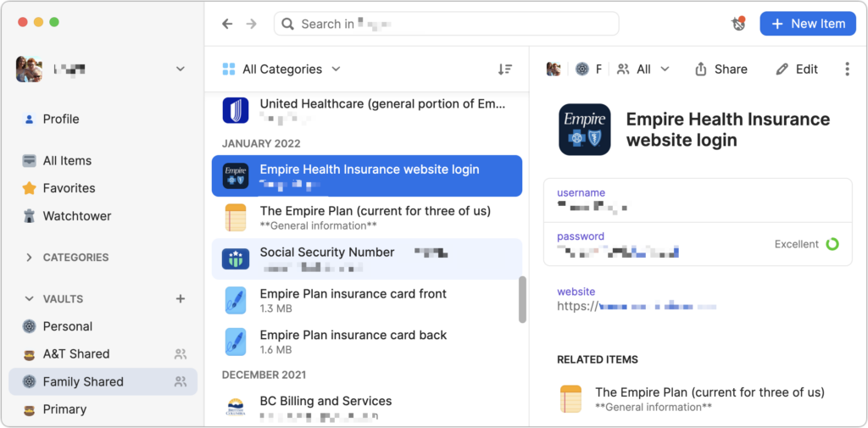Open All Items in the sidebar
This screenshot has height=428, width=868.
click(67, 161)
